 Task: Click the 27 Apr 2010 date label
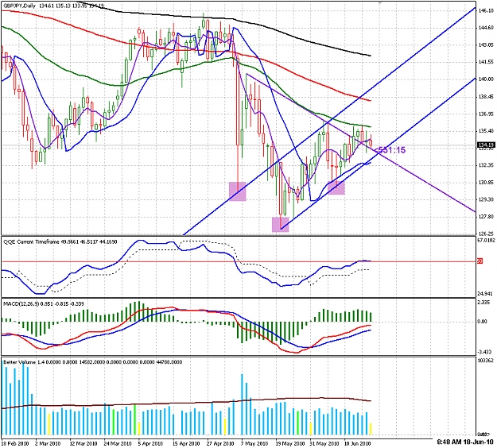221,443
